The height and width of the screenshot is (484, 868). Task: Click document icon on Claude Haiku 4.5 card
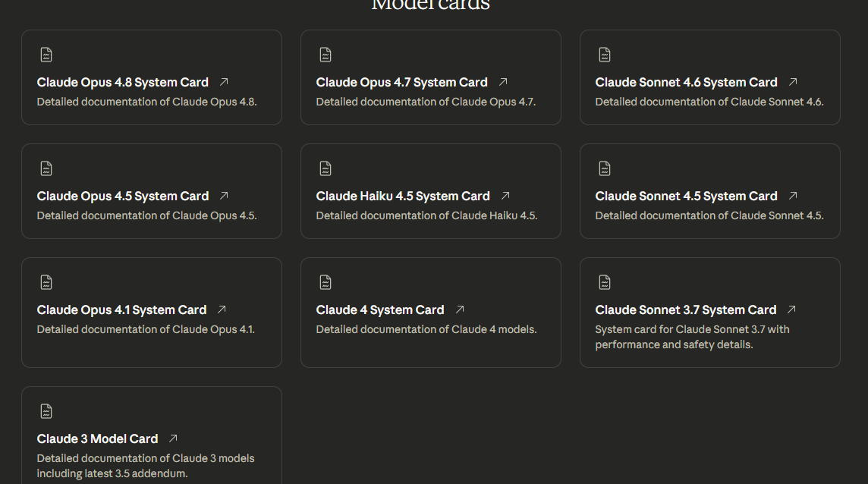coord(325,168)
